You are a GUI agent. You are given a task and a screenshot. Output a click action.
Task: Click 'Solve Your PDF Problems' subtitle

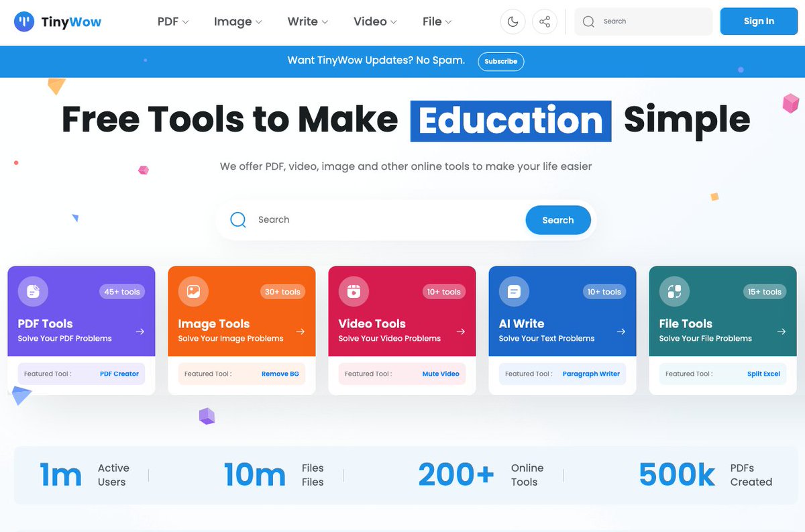[x=65, y=338]
